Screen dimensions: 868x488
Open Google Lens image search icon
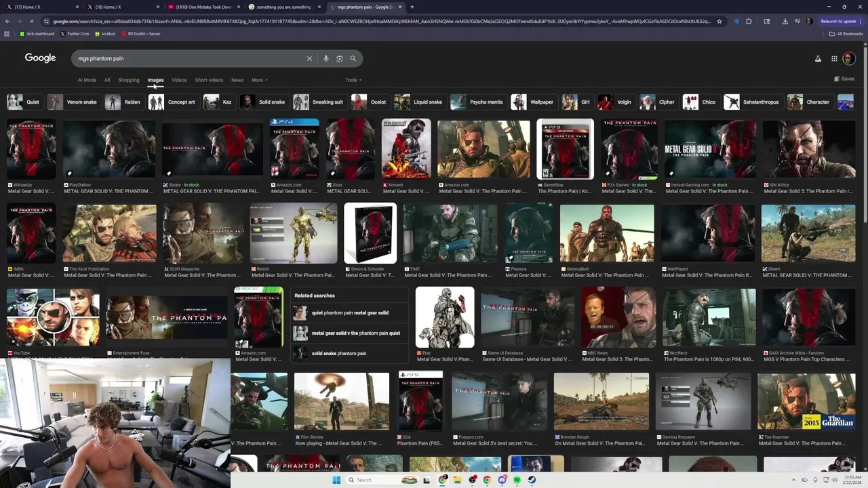click(x=340, y=58)
